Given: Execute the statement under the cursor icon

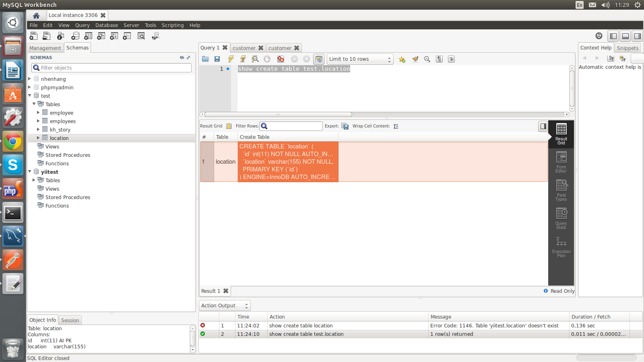Looking at the screenshot, I should [243, 59].
